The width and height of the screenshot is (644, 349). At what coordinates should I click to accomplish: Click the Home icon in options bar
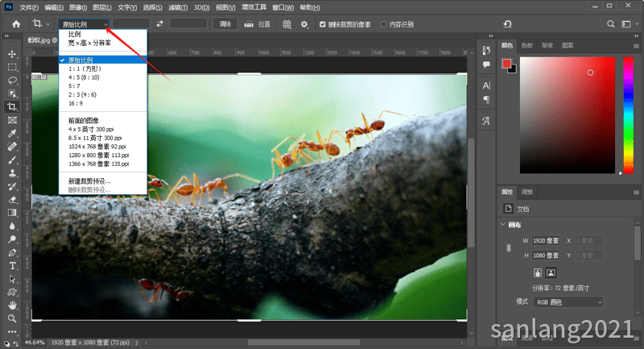[16, 24]
